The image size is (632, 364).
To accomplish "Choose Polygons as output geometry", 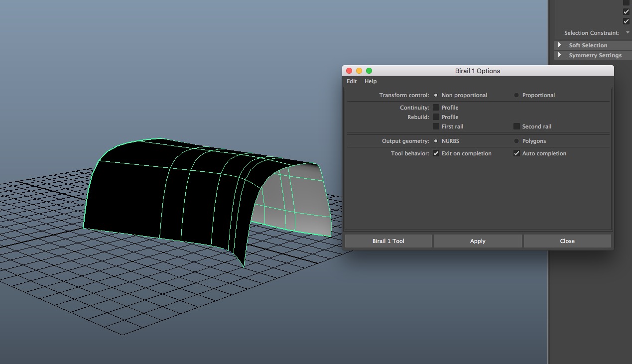I will (516, 141).
